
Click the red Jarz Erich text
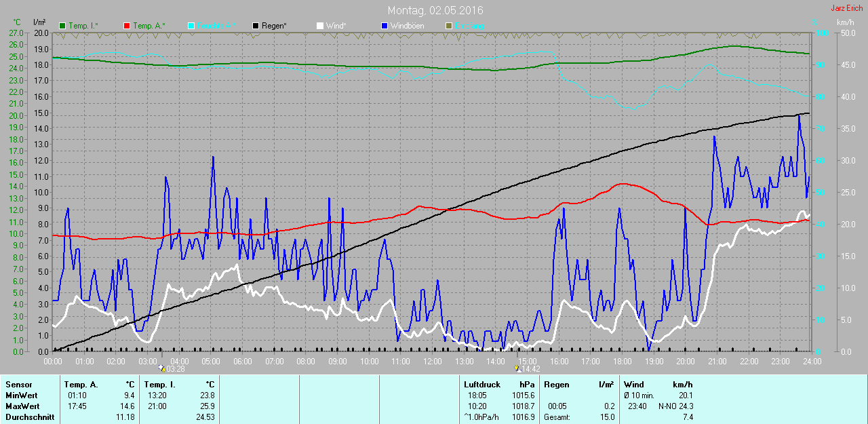(848, 8)
